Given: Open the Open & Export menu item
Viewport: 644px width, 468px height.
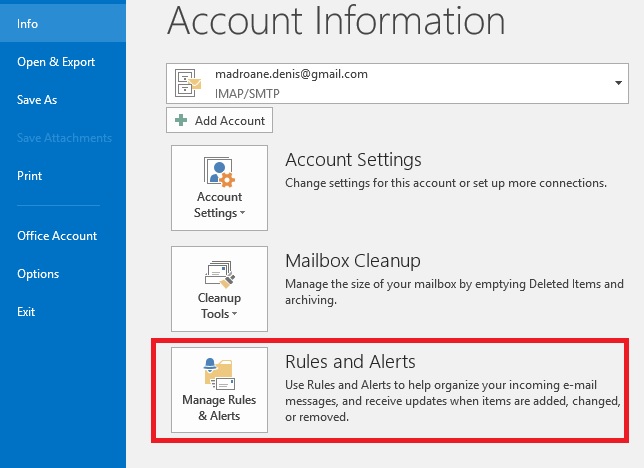Looking at the screenshot, I should click(56, 62).
